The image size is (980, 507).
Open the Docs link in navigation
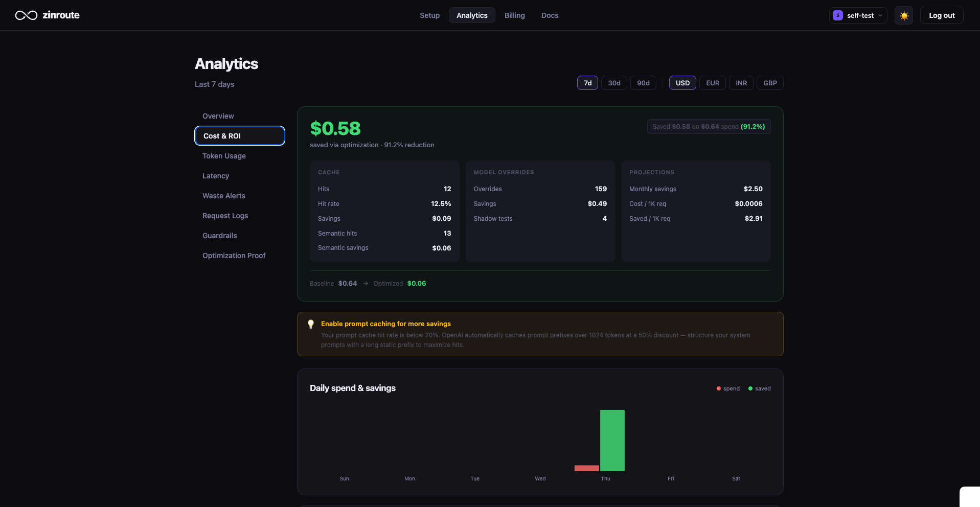550,15
